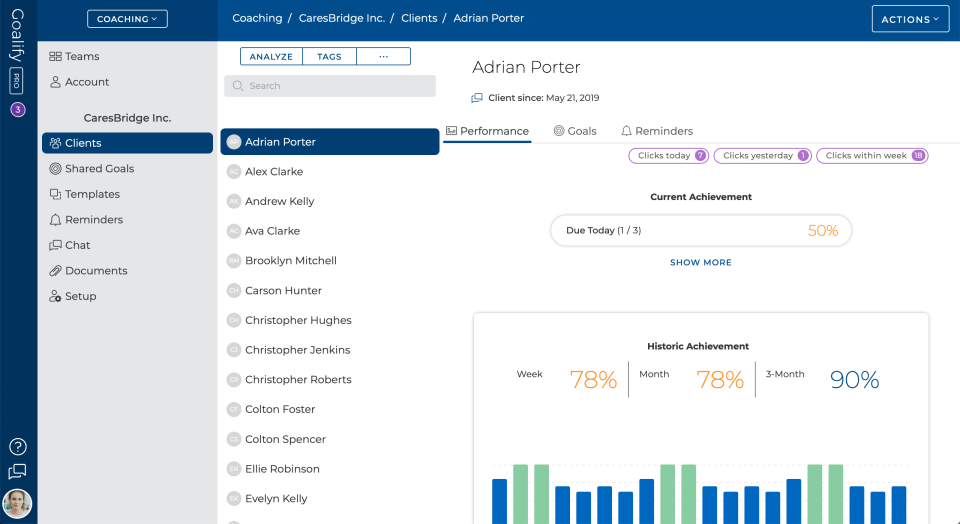Open the feedback chat icon at bottom left
960x524 pixels.
(x=18, y=471)
